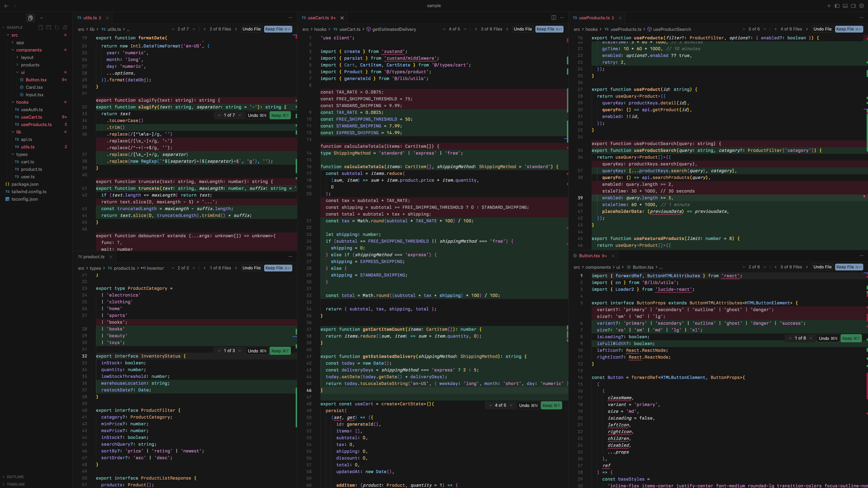
Task: Click the New Folder icon in explorer
Action: (49, 27)
